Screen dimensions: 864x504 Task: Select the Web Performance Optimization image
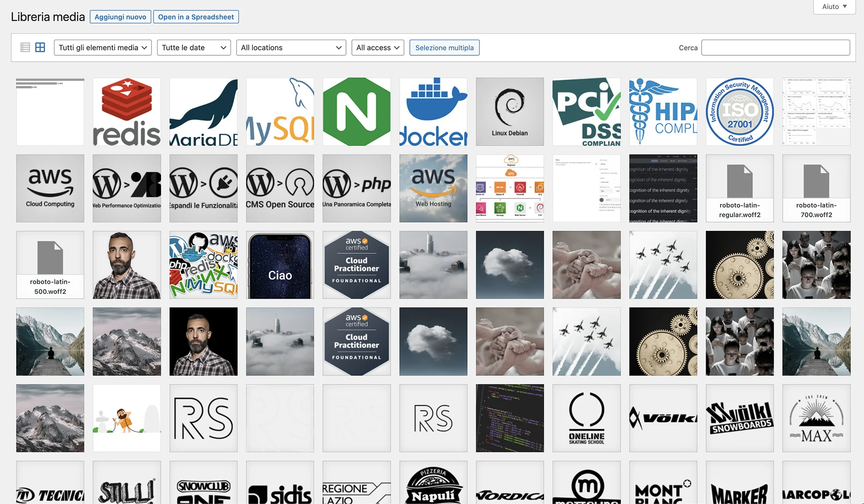click(127, 188)
